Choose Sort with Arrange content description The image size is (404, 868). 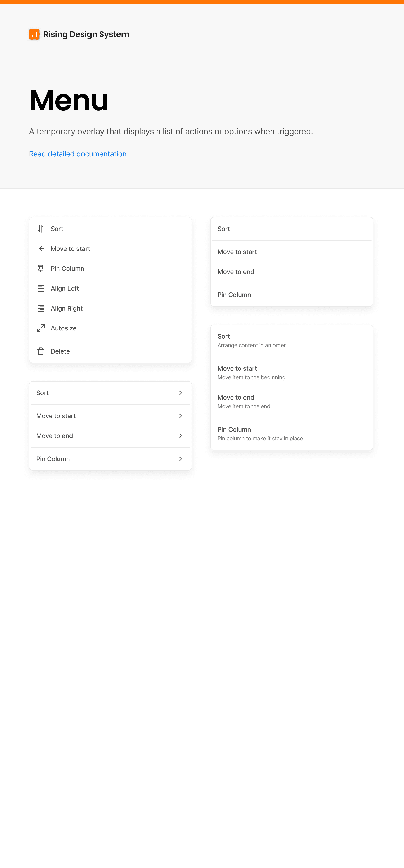(292, 341)
